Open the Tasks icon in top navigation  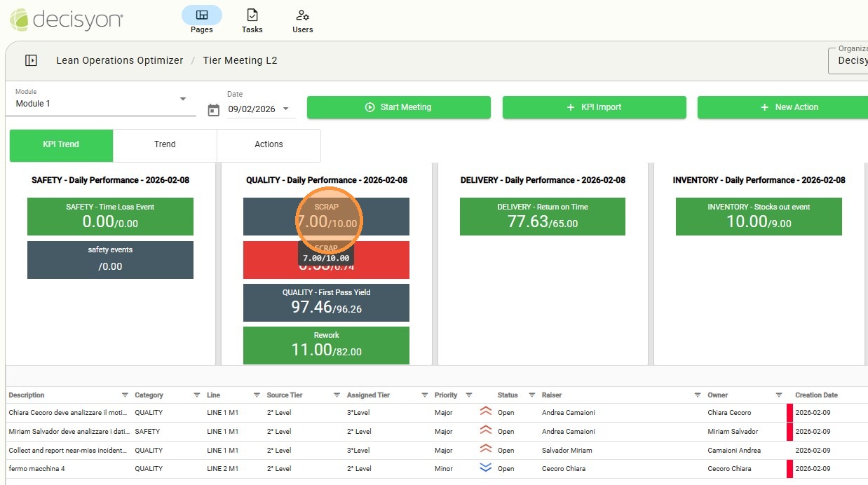pos(252,15)
